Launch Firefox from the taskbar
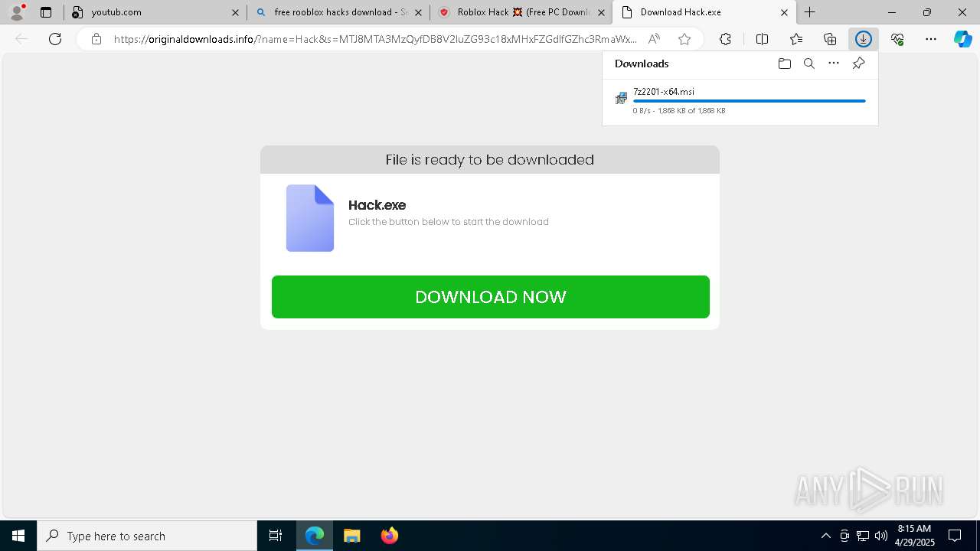The width and height of the screenshot is (980, 551). coord(389,536)
